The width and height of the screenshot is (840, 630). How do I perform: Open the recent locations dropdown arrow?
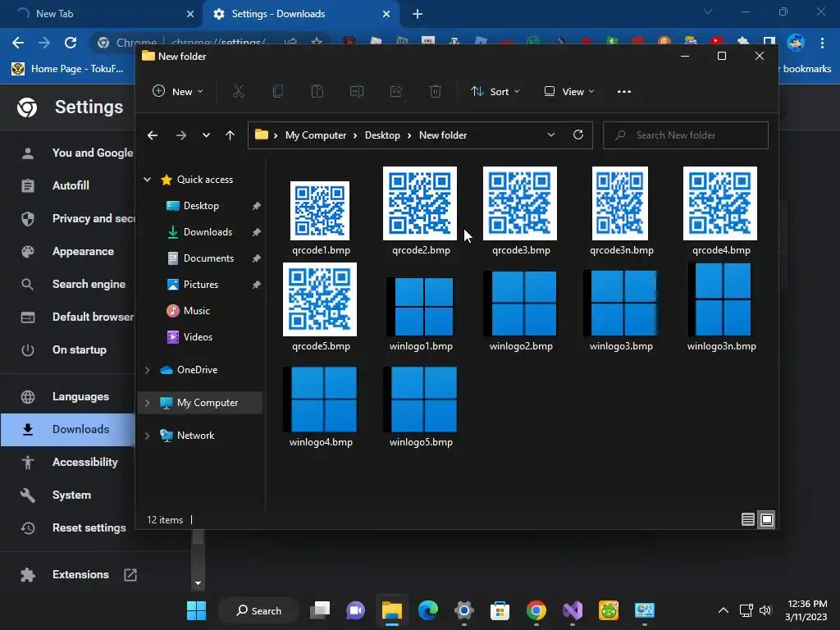206,135
